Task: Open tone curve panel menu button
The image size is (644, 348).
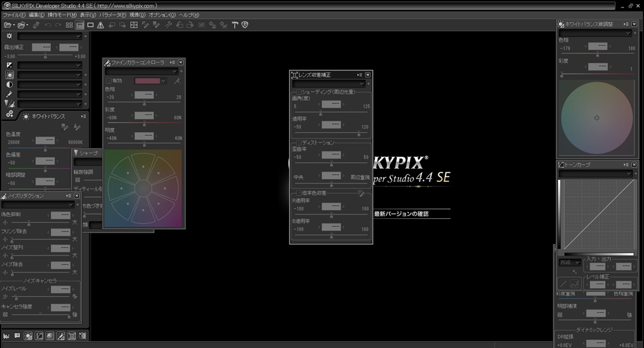Action: click(626, 165)
